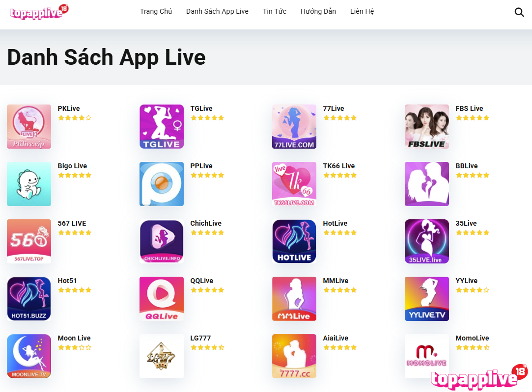Open the Bigo Live dinosaur app icon

click(x=29, y=184)
